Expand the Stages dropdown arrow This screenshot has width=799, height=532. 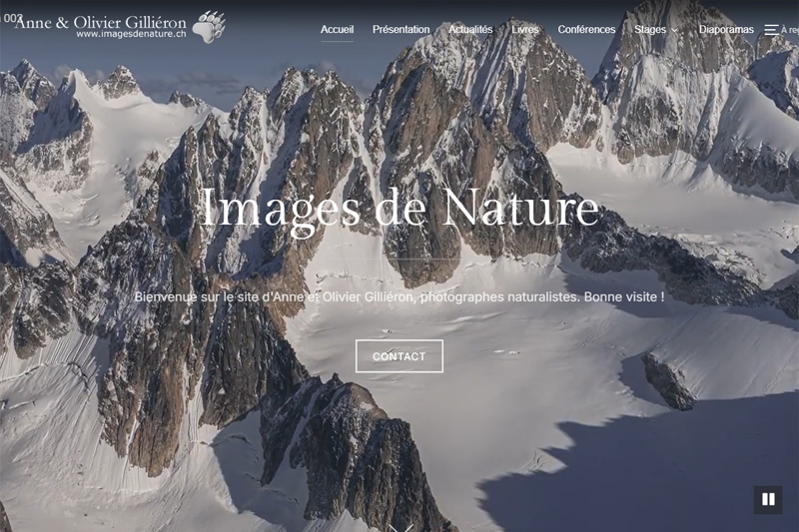point(675,30)
